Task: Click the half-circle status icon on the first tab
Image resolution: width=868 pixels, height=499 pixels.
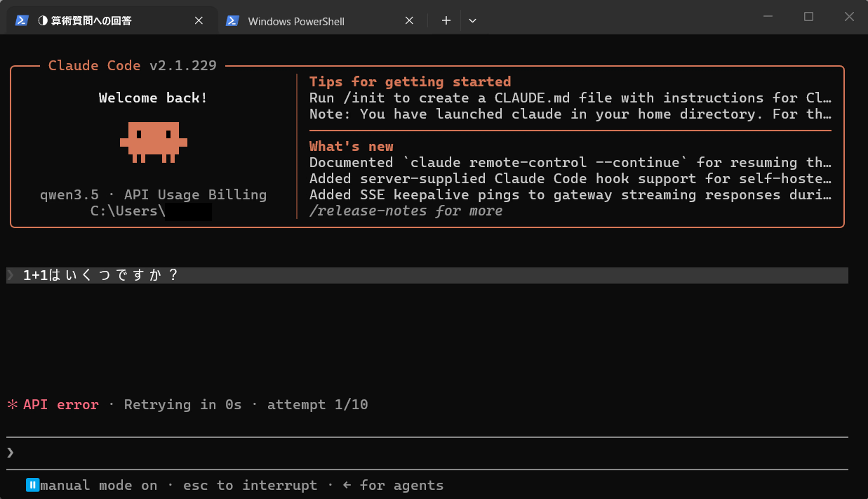Action: 43,21
